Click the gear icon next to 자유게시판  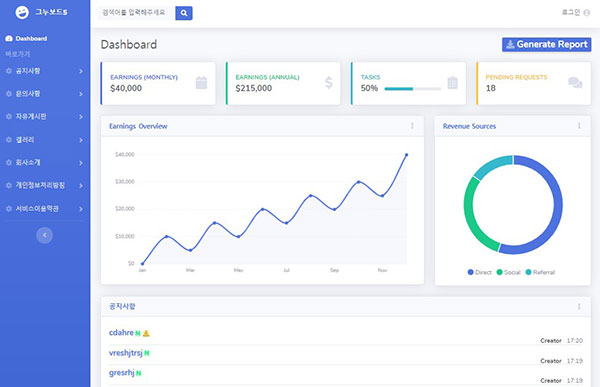coord(9,116)
